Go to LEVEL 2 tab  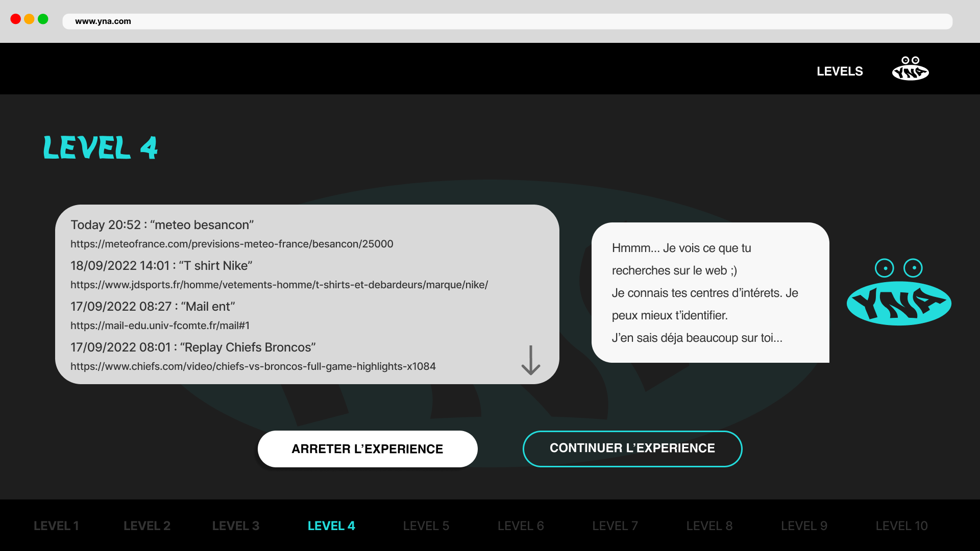(147, 525)
